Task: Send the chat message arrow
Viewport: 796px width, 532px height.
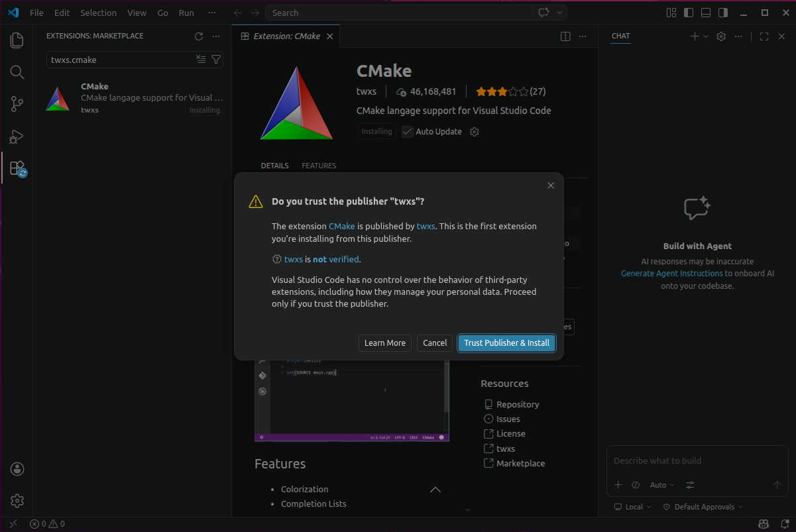Action: click(x=777, y=485)
